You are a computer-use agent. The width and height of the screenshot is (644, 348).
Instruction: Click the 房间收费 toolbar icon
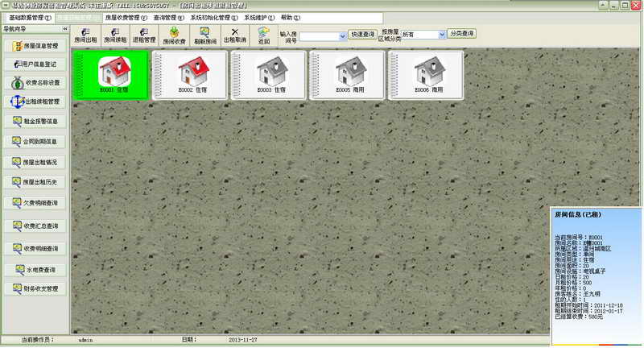[174, 35]
